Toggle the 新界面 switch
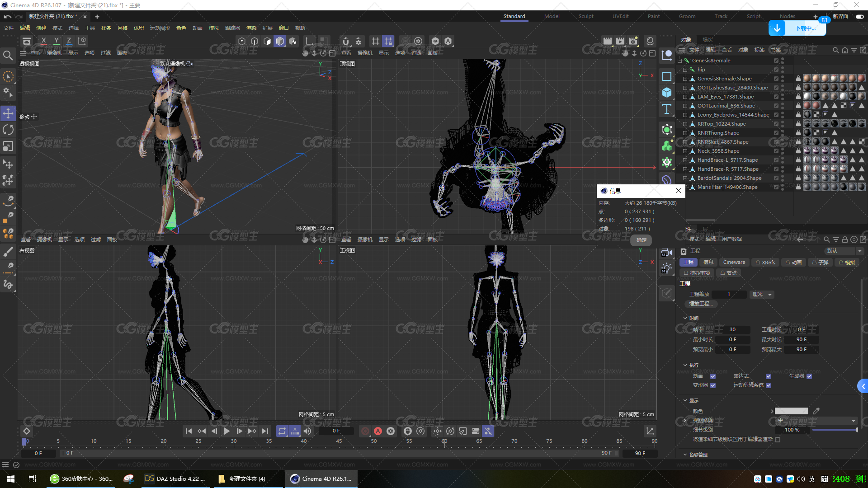868x488 pixels. tap(859, 16)
